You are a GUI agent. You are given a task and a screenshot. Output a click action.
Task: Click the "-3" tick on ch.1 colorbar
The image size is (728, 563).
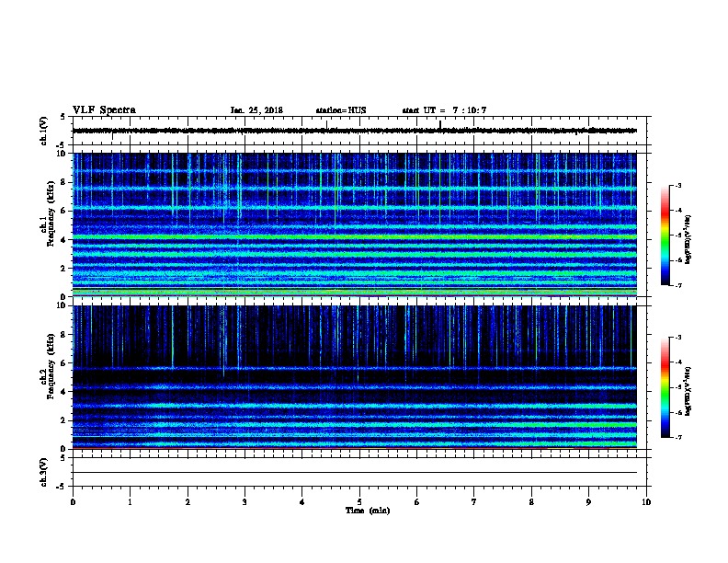677,186
